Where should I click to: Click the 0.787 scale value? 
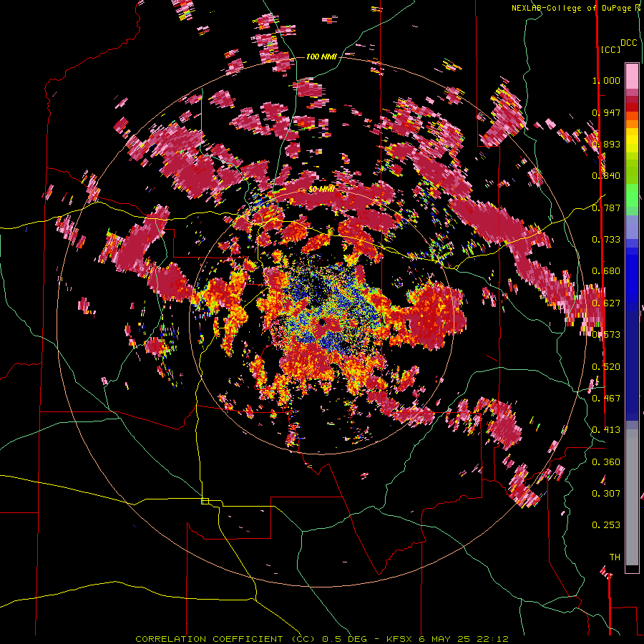coord(606,208)
